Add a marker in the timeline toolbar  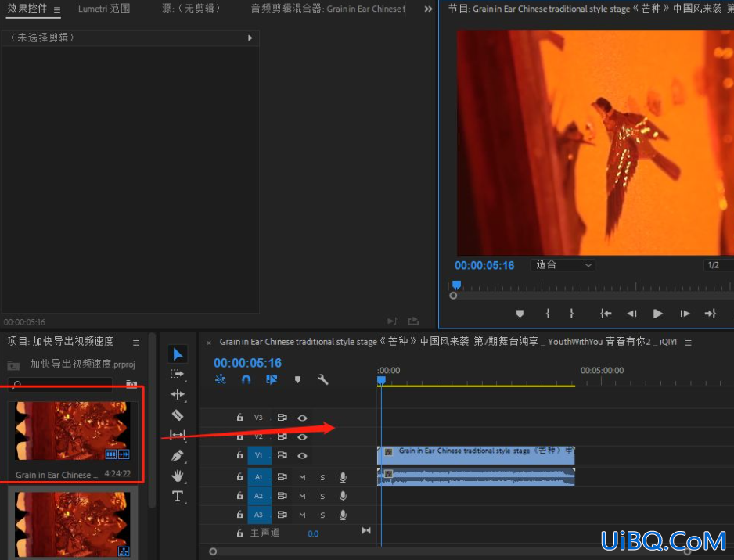coord(297,379)
